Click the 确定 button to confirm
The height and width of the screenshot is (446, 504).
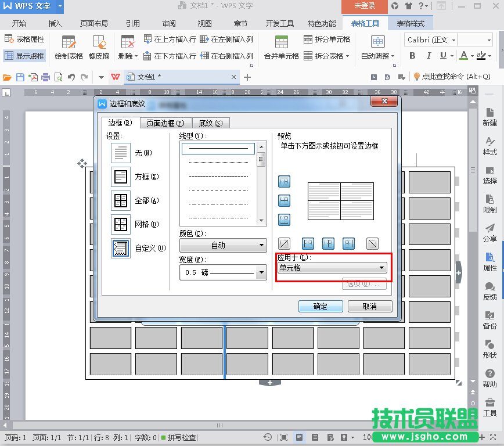click(320, 306)
